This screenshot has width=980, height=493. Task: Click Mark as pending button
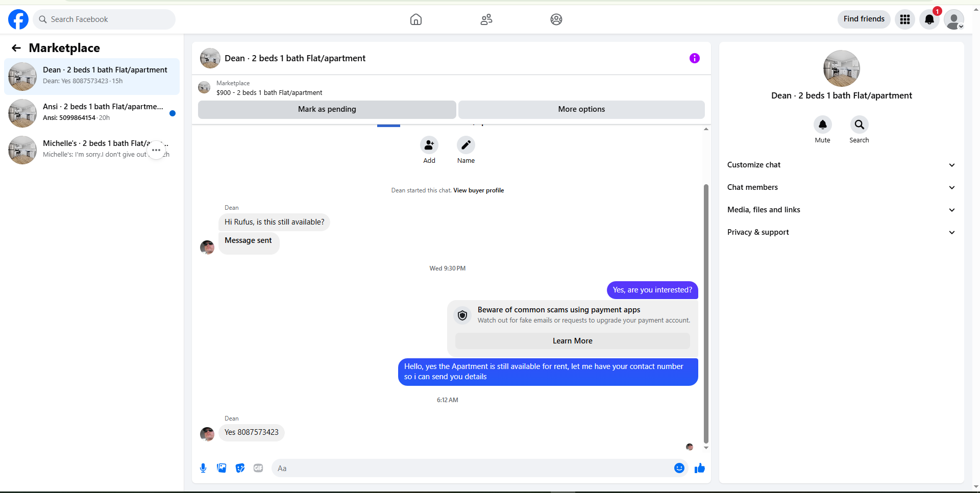pos(327,109)
